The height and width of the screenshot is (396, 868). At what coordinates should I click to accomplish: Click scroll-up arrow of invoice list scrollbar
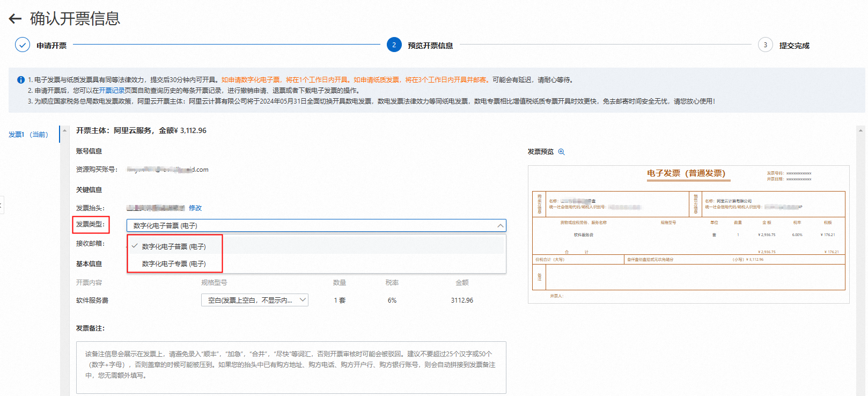[65, 130]
